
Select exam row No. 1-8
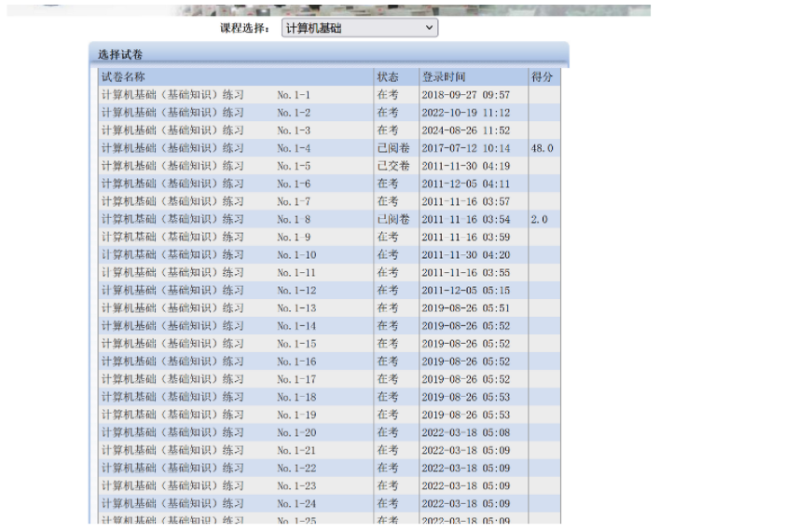[329, 219]
